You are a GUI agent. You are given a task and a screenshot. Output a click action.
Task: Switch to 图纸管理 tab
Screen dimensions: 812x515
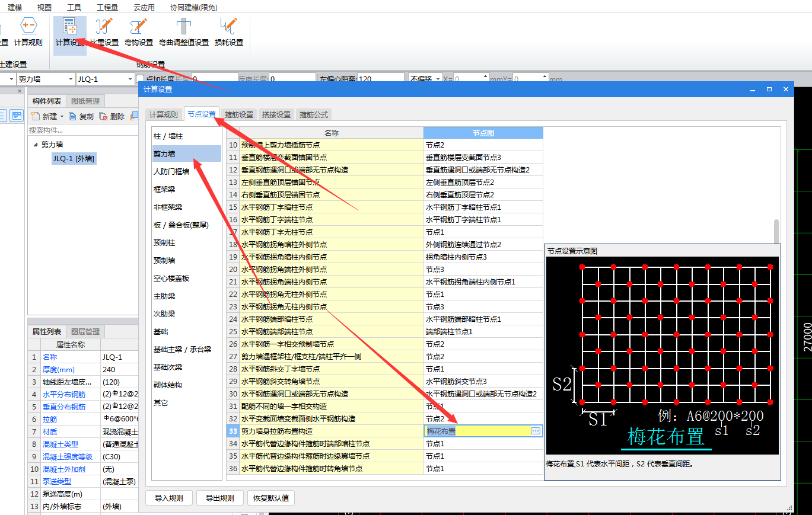pyautogui.click(x=85, y=101)
